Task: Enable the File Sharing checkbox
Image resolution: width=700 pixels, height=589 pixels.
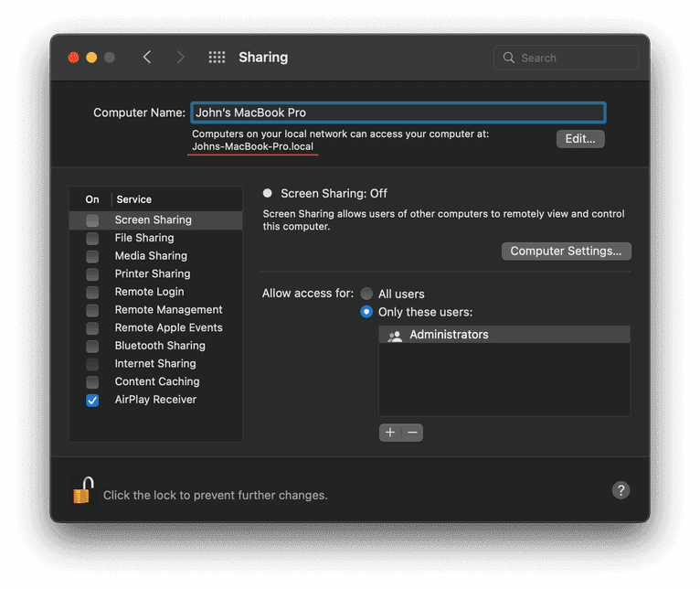Action: [x=92, y=239]
